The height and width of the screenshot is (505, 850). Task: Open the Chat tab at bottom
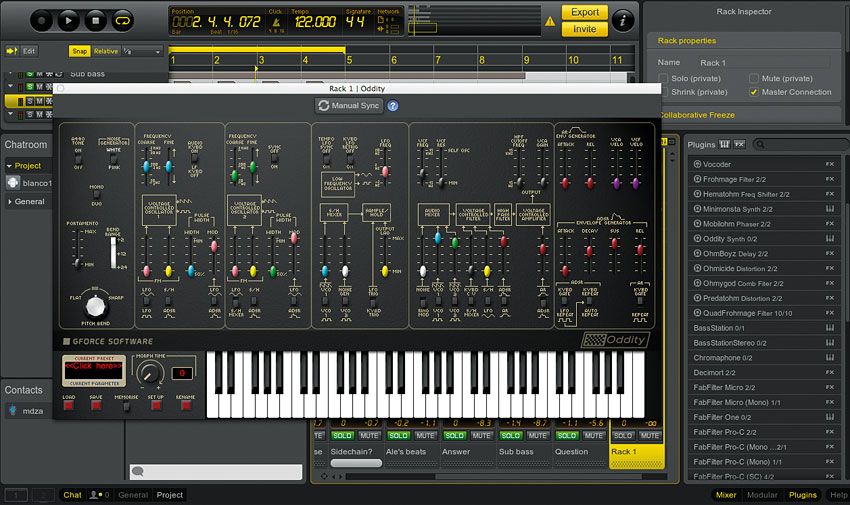(x=72, y=495)
